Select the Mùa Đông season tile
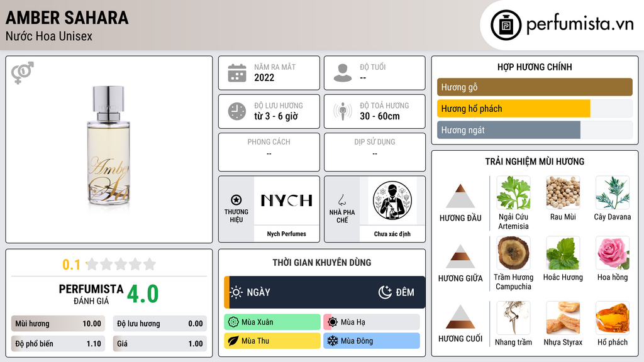Image resolution: width=644 pixels, height=362 pixels. (372, 341)
